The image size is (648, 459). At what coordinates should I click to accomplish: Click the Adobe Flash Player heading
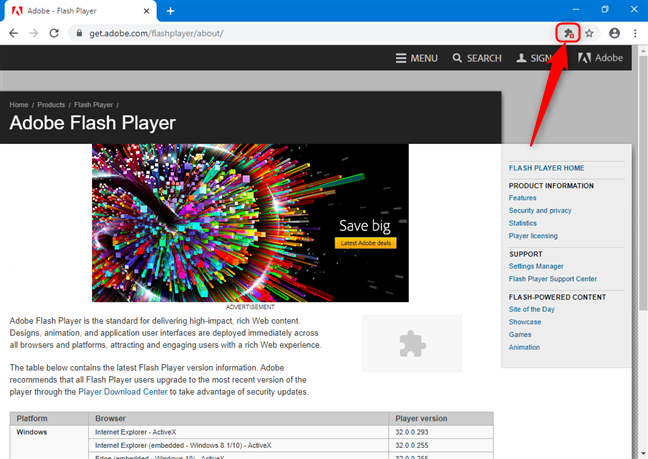93,123
